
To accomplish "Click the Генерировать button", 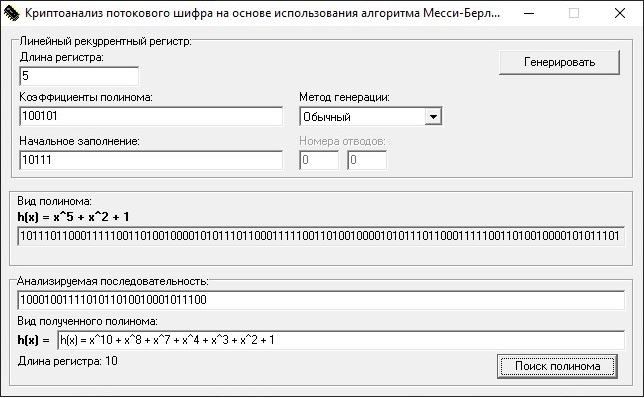I will [559, 62].
